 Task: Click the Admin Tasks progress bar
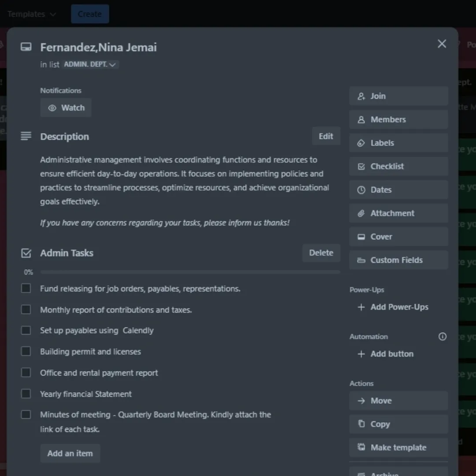[190, 272]
